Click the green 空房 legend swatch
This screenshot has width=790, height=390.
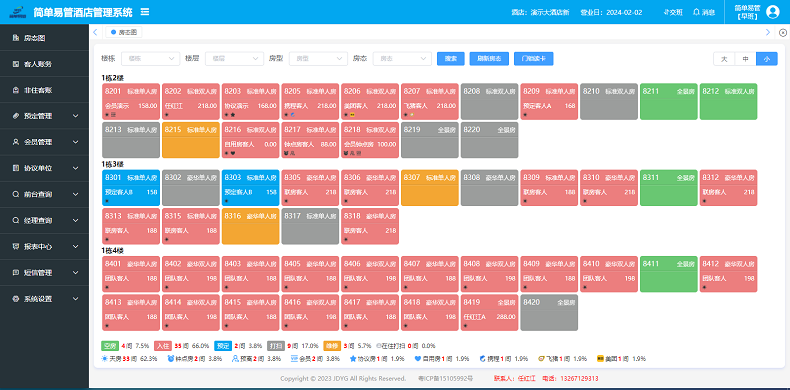(x=109, y=346)
